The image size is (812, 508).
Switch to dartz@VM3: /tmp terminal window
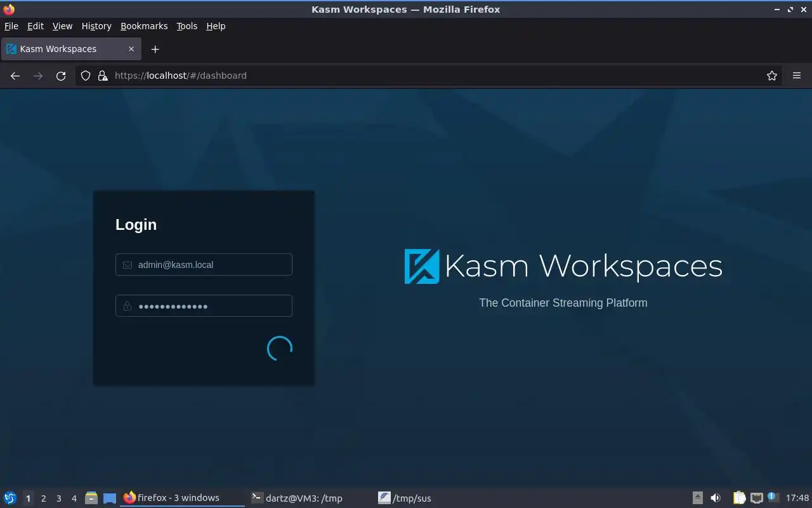[310, 498]
